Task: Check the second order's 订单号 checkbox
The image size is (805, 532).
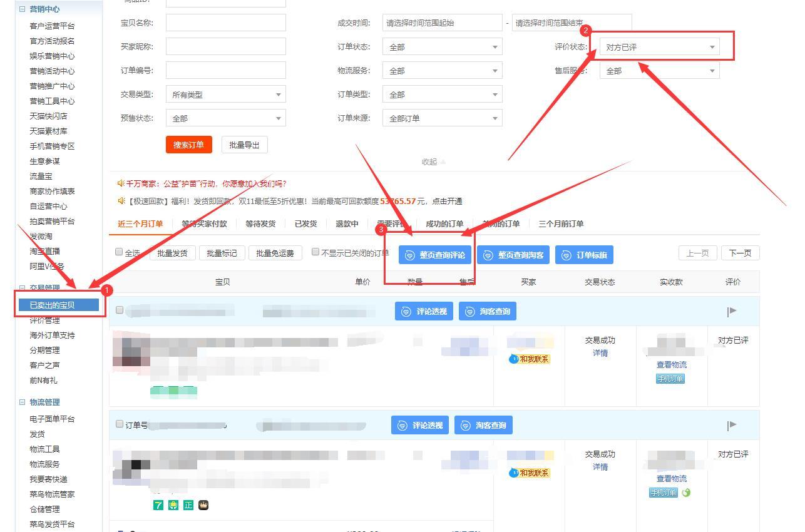Action: coord(120,424)
